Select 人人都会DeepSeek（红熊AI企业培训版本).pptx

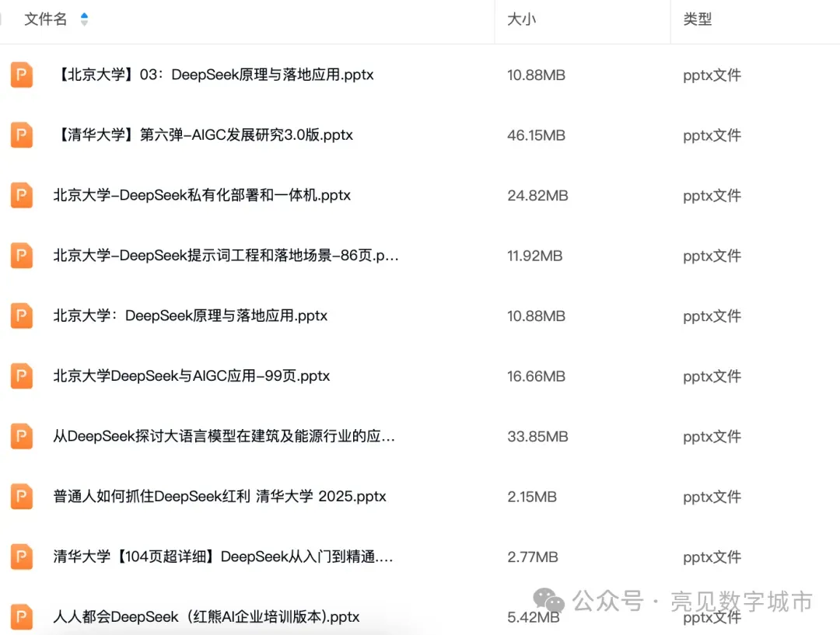point(206,617)
